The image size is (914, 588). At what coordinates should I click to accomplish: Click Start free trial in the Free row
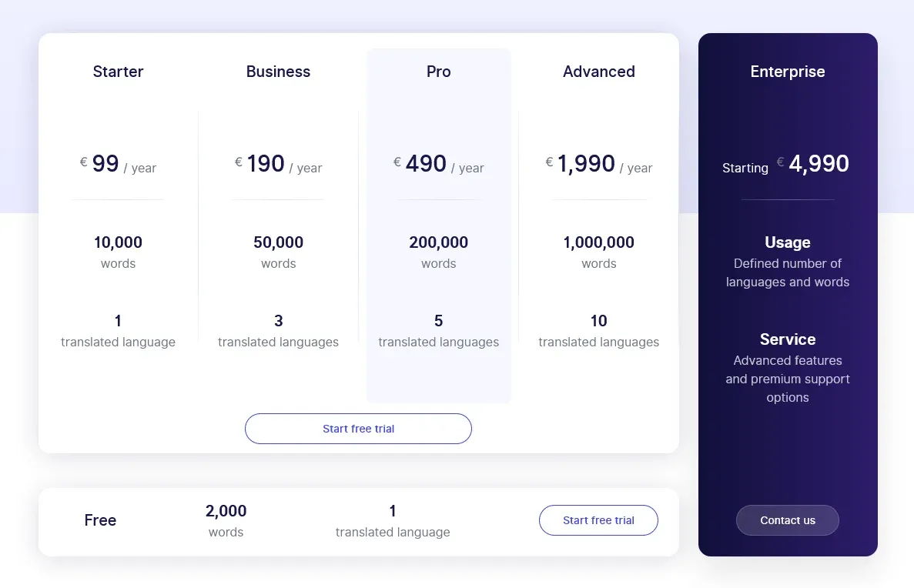point(598,520)
